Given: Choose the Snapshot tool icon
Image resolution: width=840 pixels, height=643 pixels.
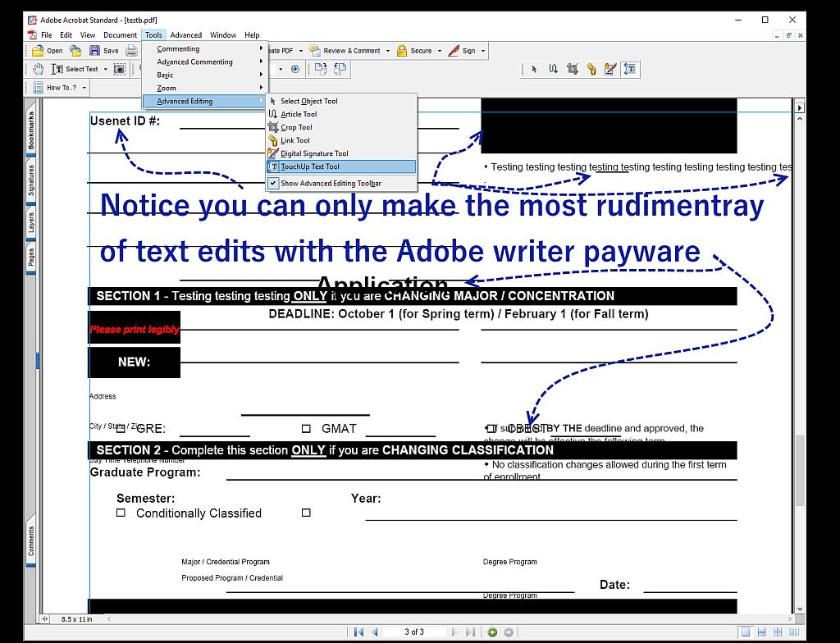Looking at the screenshot, I should 120,69.
